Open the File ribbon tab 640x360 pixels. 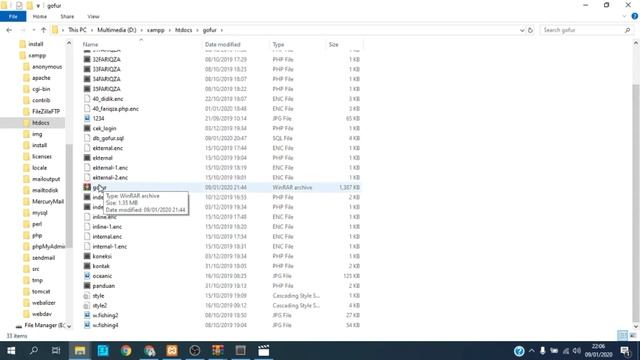(13, 16)
